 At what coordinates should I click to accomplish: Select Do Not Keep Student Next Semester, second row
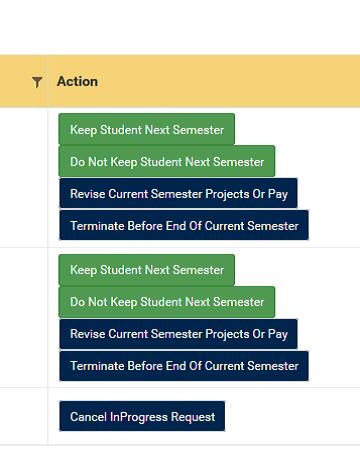tap(167, 301)
